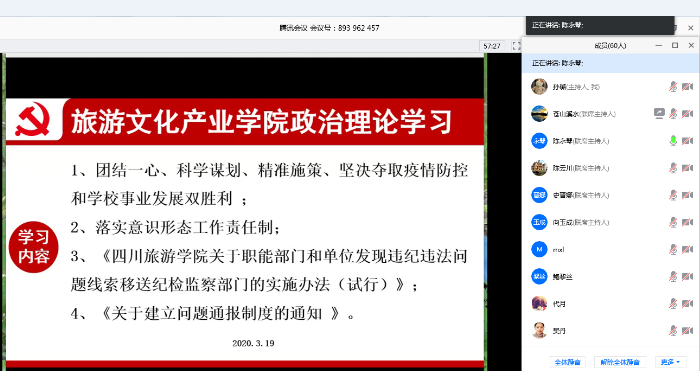Click the screen-sharing icon in the second member row

659,113
